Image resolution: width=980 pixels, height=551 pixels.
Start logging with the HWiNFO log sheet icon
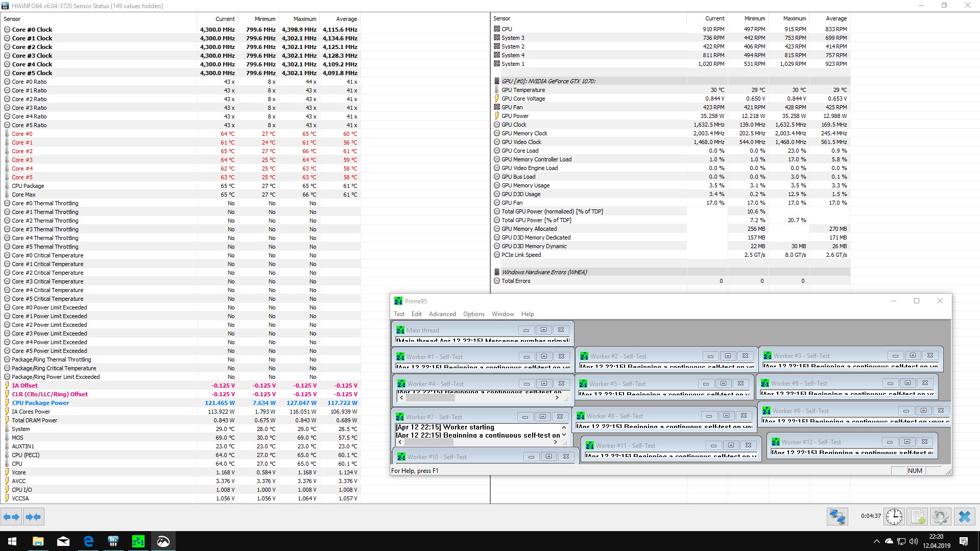click(x=918, y=517)
